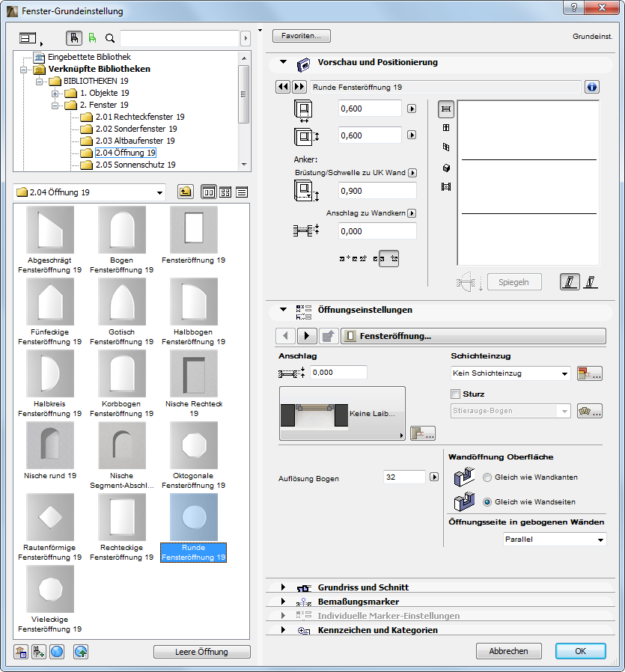Open the Parallel dropdown for curved walls
The height and width of the screenshot is (672, 625).
[553, 539]
